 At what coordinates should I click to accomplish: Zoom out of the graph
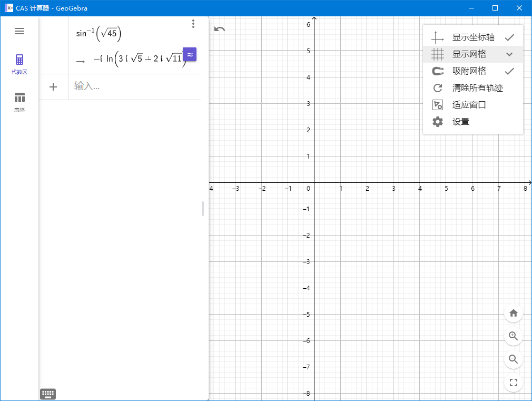pyautogui.click(x=514, y=359)
